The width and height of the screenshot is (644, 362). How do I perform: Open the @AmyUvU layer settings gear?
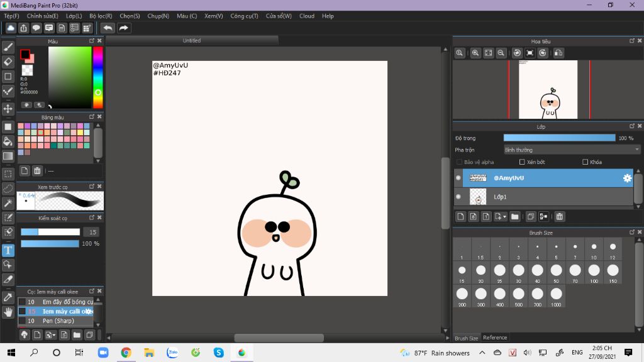click(627, 178)
